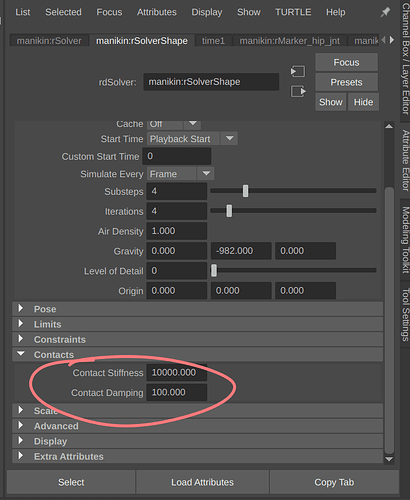The width and height of the screenshot is (410, 500).
Task: Click the Presets button
Action: tap(346, 82)
